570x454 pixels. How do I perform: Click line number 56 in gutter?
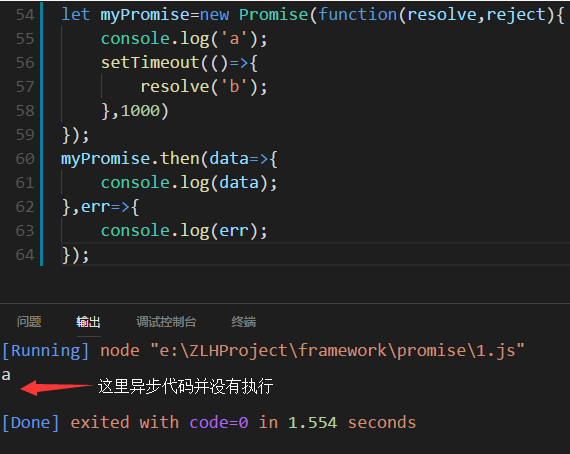25,63
